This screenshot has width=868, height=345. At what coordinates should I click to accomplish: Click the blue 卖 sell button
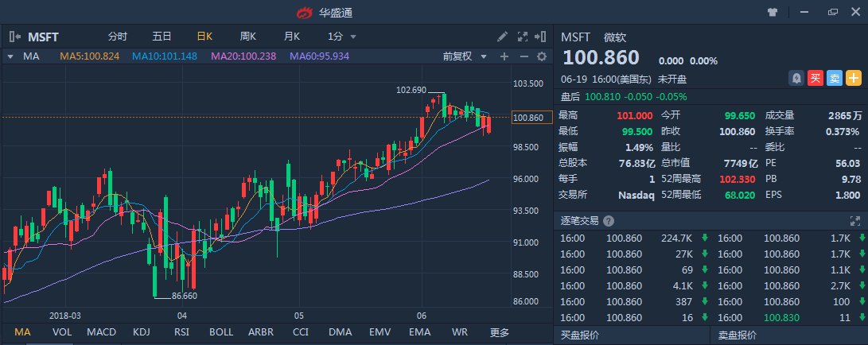point(835,79)
